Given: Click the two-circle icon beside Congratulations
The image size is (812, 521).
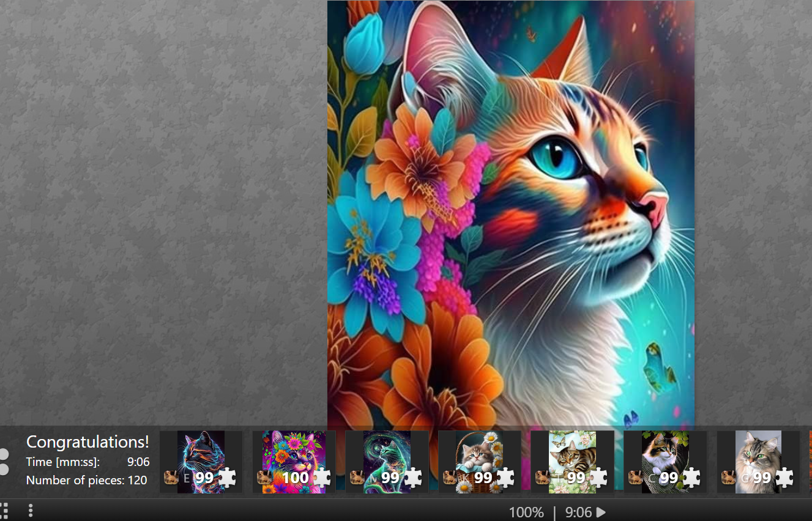Looking at the screenshot, I should [x=4, y=462].
